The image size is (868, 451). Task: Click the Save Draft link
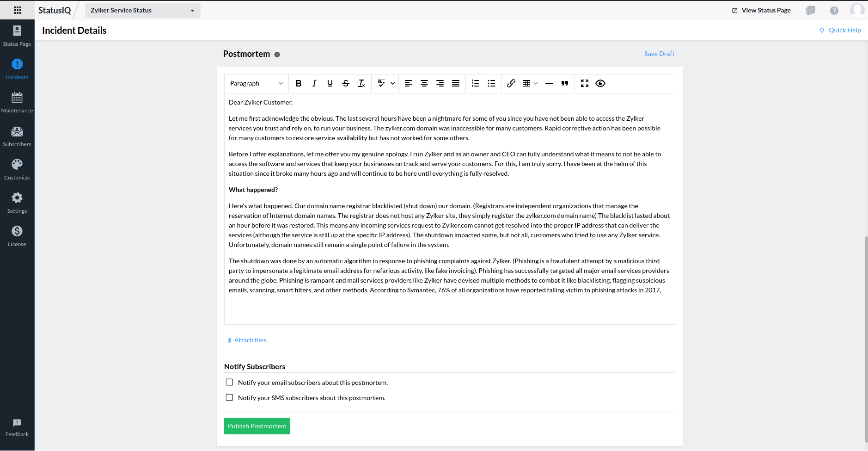tap(659, 54)
